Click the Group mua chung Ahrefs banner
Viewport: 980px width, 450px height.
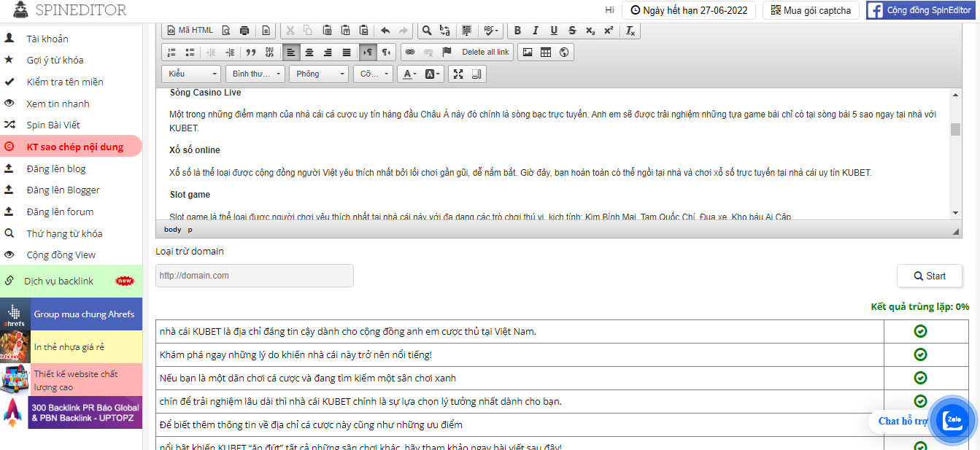[x=71, y=314]
